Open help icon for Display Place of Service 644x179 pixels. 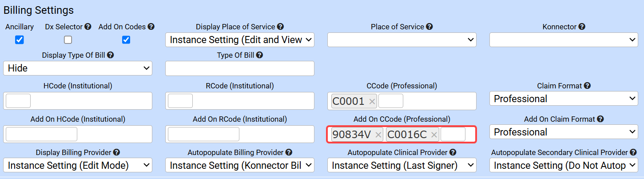280,27
